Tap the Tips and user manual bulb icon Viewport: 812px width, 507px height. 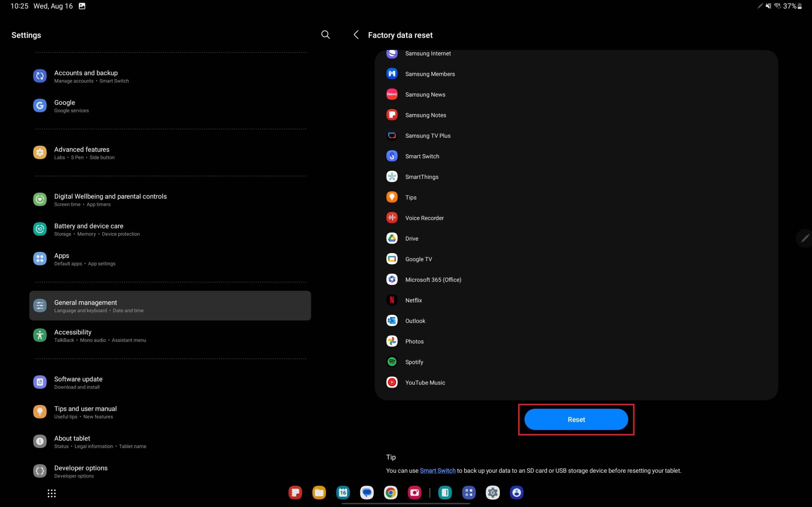click(x=40, y=412)
